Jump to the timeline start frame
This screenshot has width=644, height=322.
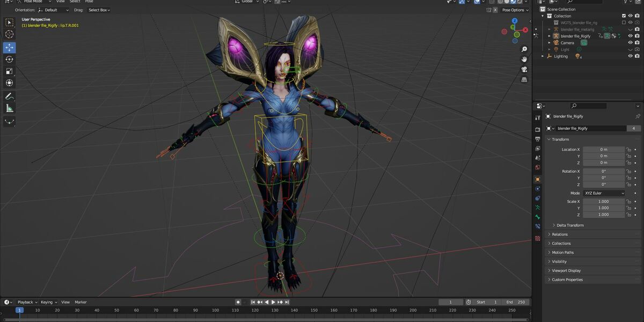253,302
